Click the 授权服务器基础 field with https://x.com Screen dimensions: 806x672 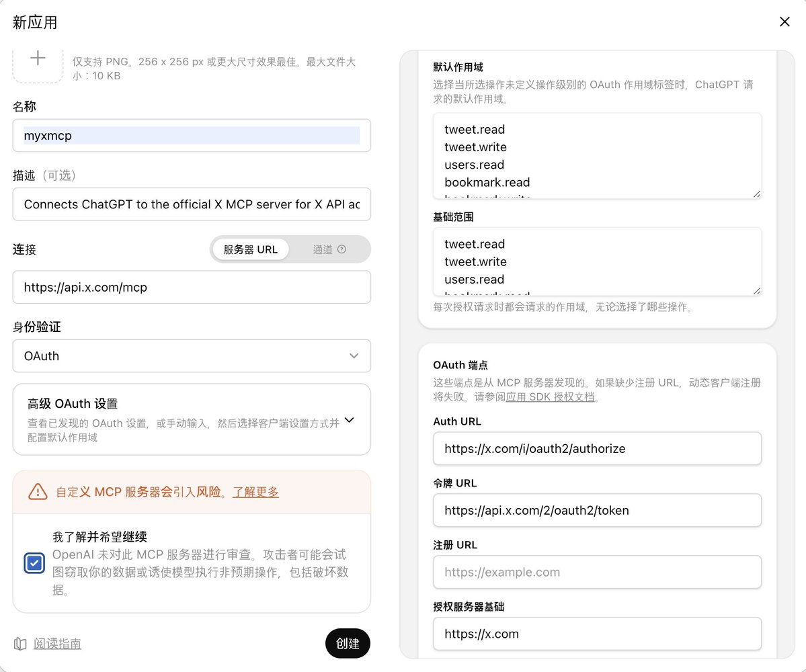tap(598, 634)
